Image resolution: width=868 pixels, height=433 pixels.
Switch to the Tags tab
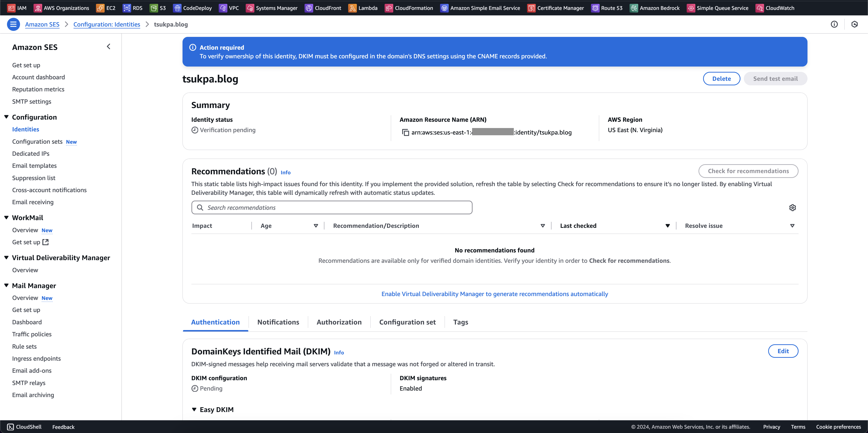coord(461,322)
